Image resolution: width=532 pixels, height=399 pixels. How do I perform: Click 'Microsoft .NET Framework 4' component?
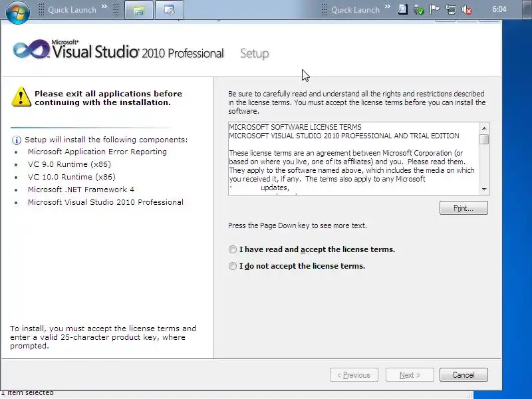(81, 190)
